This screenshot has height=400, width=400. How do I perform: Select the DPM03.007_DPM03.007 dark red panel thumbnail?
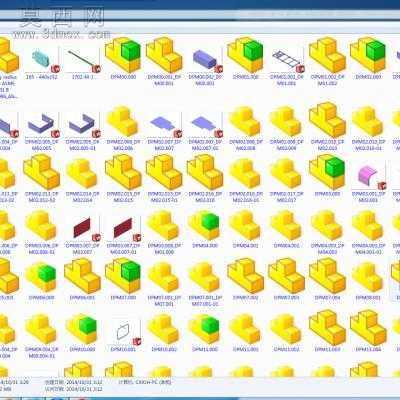[82, 228]
